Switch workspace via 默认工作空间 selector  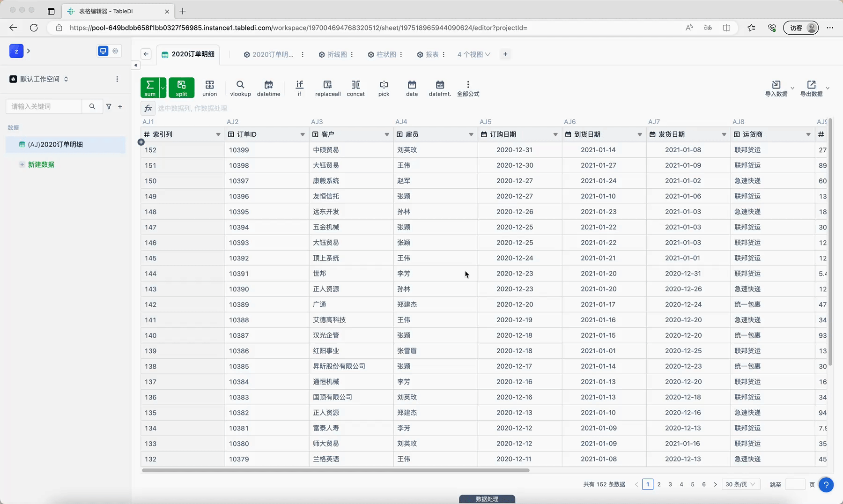pyautogui.click(x=40, y=79)
